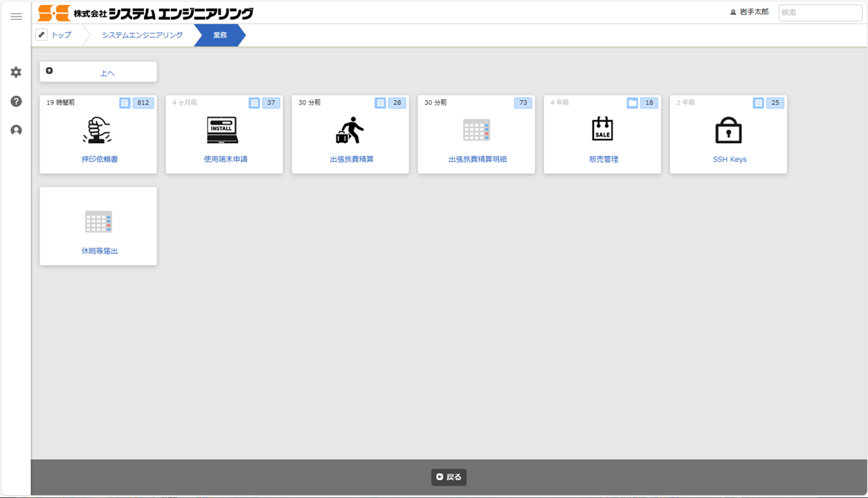Click the 812 record count badge
Screen dimensions: 868x498
(143, 103)
